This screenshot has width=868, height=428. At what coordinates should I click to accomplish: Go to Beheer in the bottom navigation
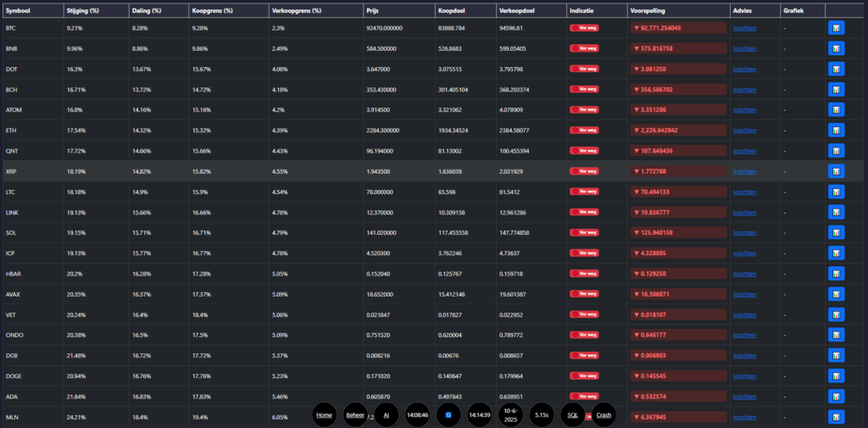[354, 415]
